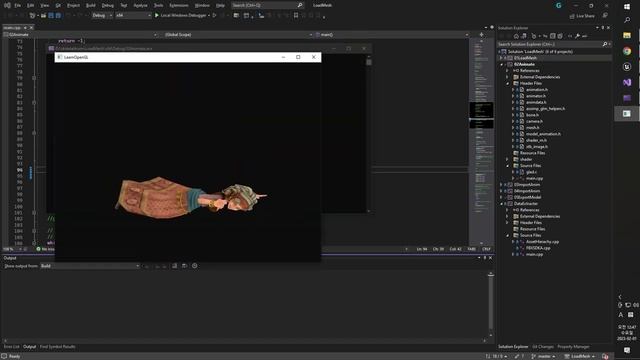The width and height of the screenshot is (640, 360).
Task: Open the Windows notification center icon
Action: [627, 350]
